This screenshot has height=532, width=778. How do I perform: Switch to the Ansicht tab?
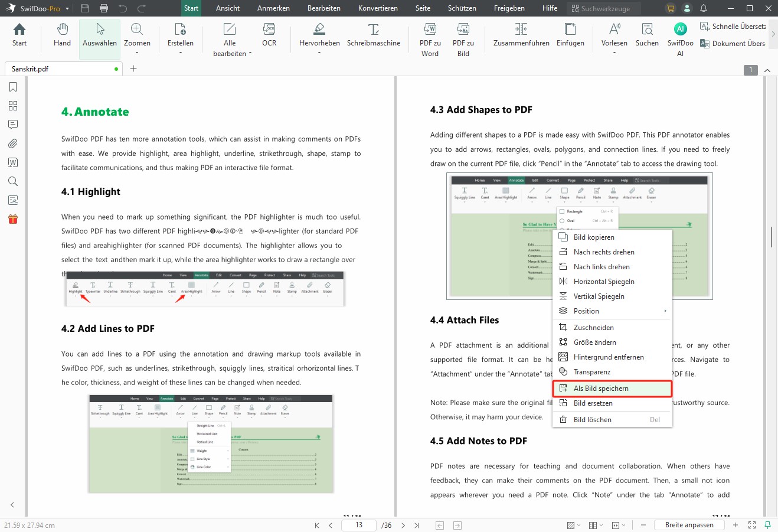pyautogui.click(x=228, y=8)
